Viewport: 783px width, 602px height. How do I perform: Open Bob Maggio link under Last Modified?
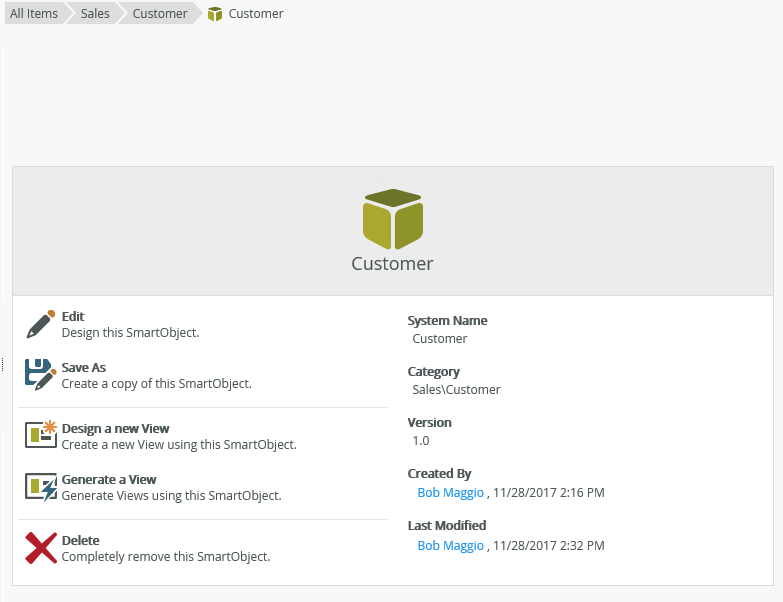(x=450, y=546)
